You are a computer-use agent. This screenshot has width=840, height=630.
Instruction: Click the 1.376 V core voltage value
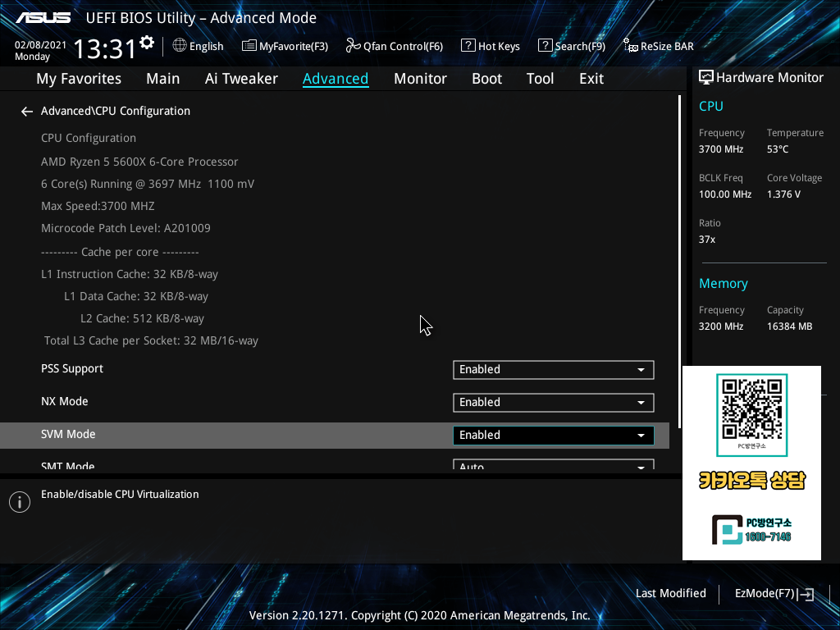tap(783, 194)
